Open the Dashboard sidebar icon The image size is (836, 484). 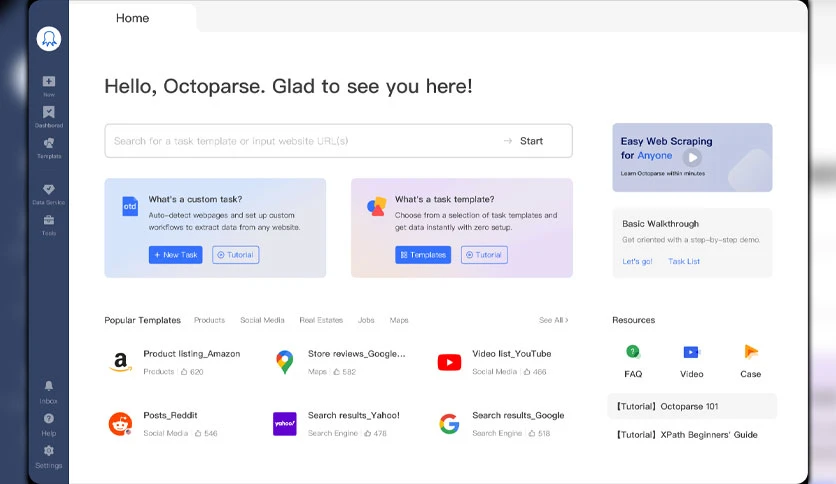[49, 112]
